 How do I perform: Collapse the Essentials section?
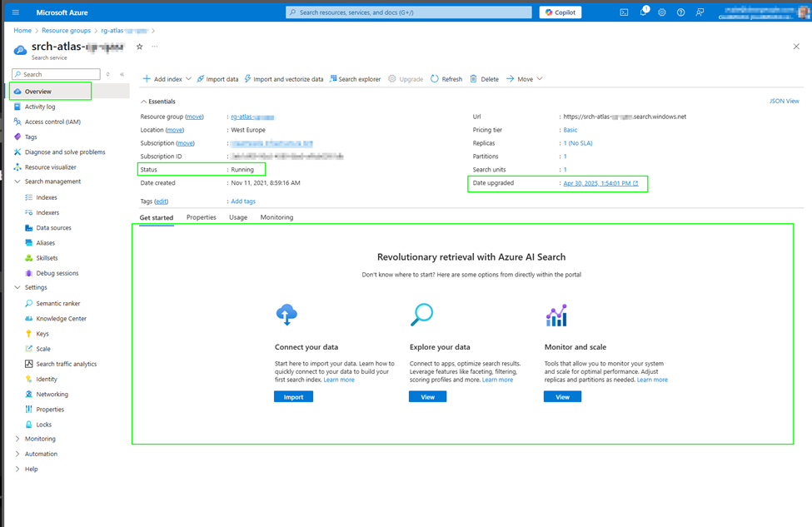[x=158, y=102]
